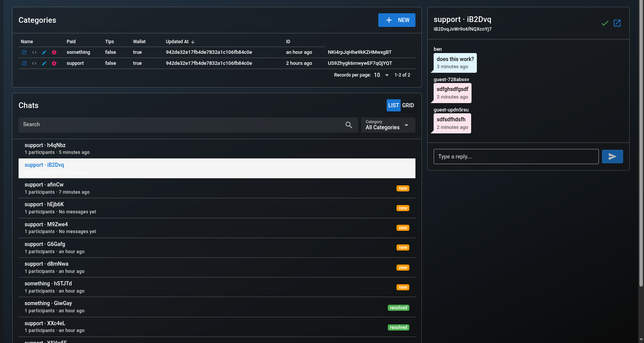Click the 'new' status badge on hEjb6K chat
Viewport: 644px width, 343px height.
point(403,208)
